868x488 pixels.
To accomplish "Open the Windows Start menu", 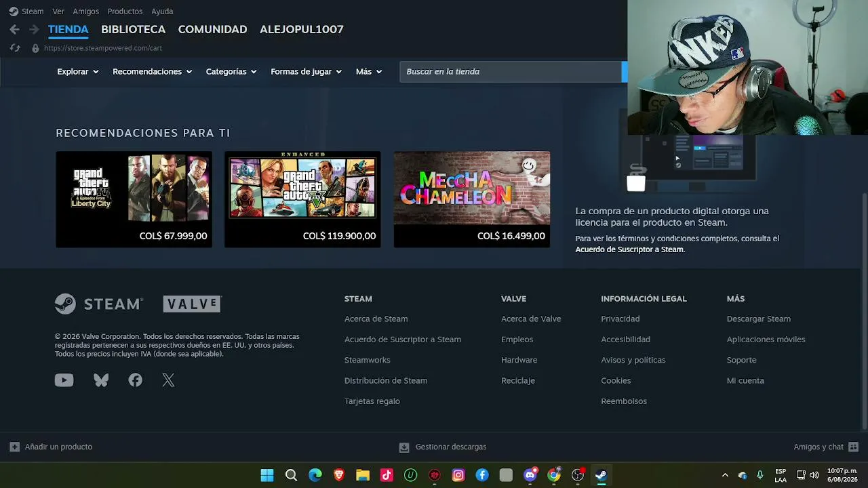I will (267, 475).
